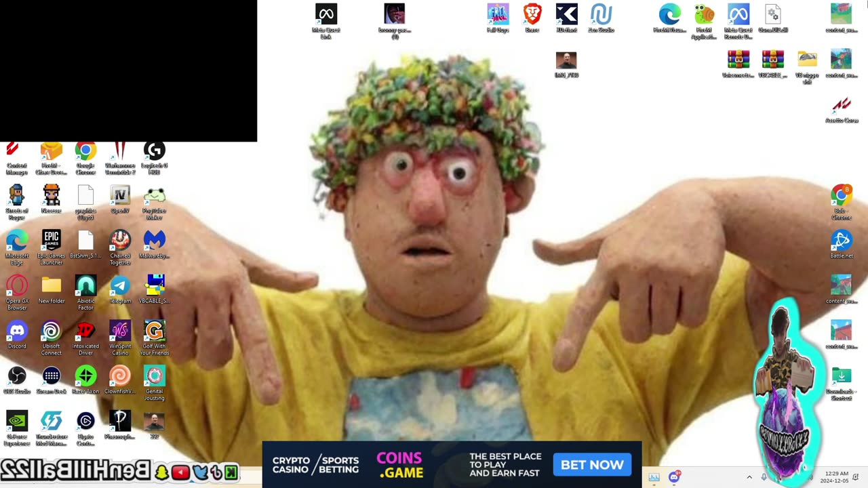The image size is (868, 488).
Task: Open GeForce Experience shortcut
Action: pyautogui.click(x=17, y=428)
